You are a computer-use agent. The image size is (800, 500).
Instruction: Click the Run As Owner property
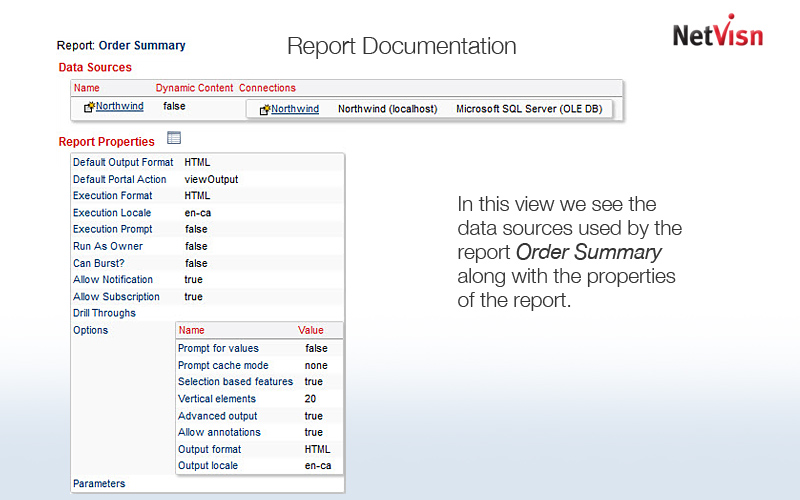(x=108, y=246)
